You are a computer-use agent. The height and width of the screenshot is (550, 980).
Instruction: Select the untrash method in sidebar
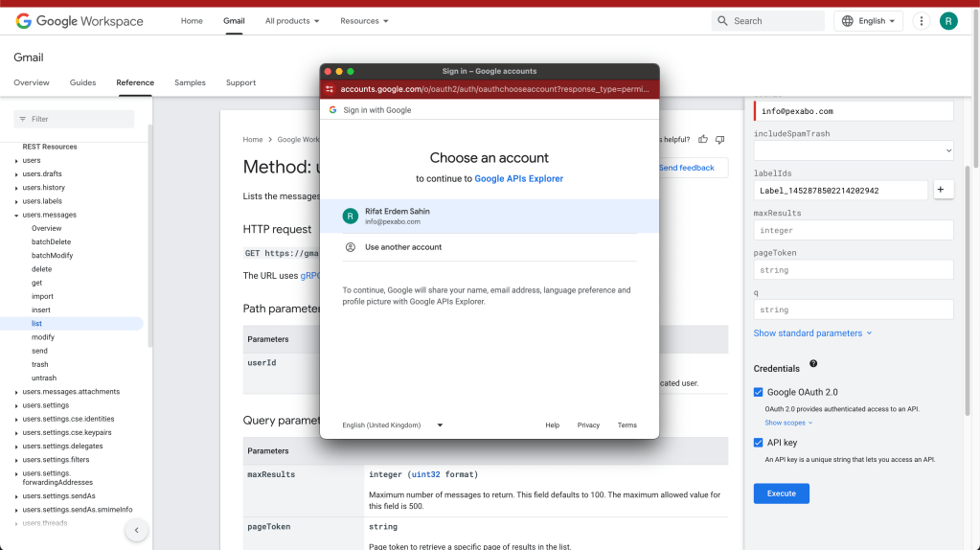pos(44,378)
